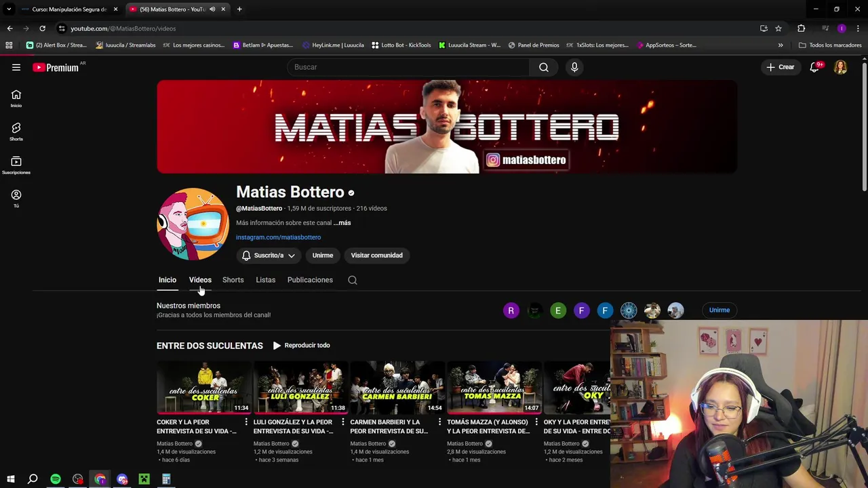Open a new browser tab
Viewport: 868px width, 488px height.
[x=239, y=9]
